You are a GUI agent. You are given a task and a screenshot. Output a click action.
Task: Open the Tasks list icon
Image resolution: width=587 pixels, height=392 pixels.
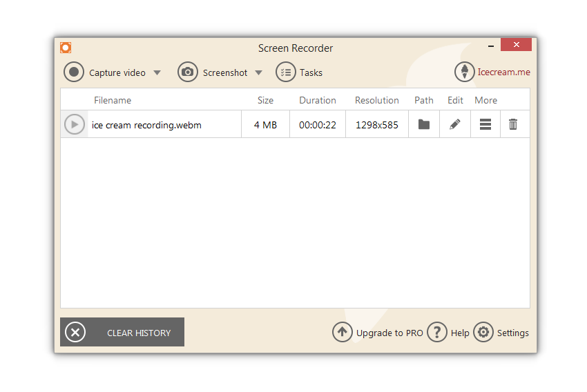click(286, 72)
